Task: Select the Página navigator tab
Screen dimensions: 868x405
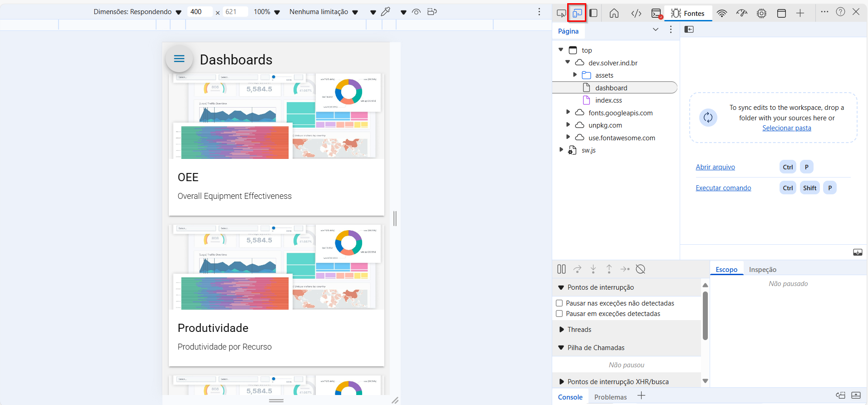Action: [x=568, y=31]
